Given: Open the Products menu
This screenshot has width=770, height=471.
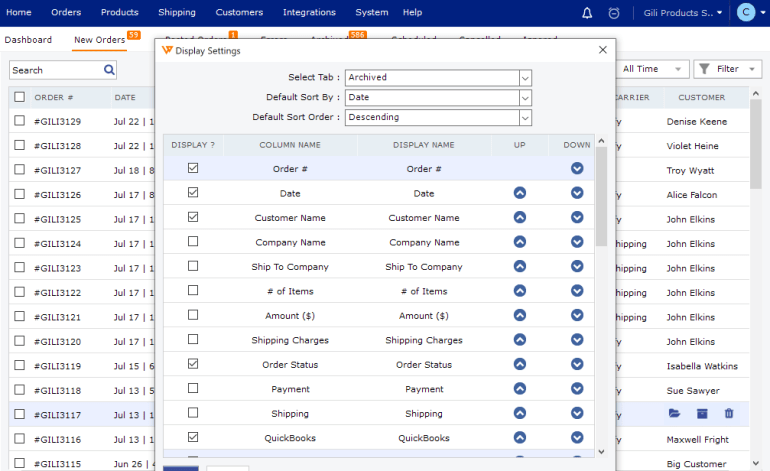Looking at the screenshot, I should tap(119, 12).
